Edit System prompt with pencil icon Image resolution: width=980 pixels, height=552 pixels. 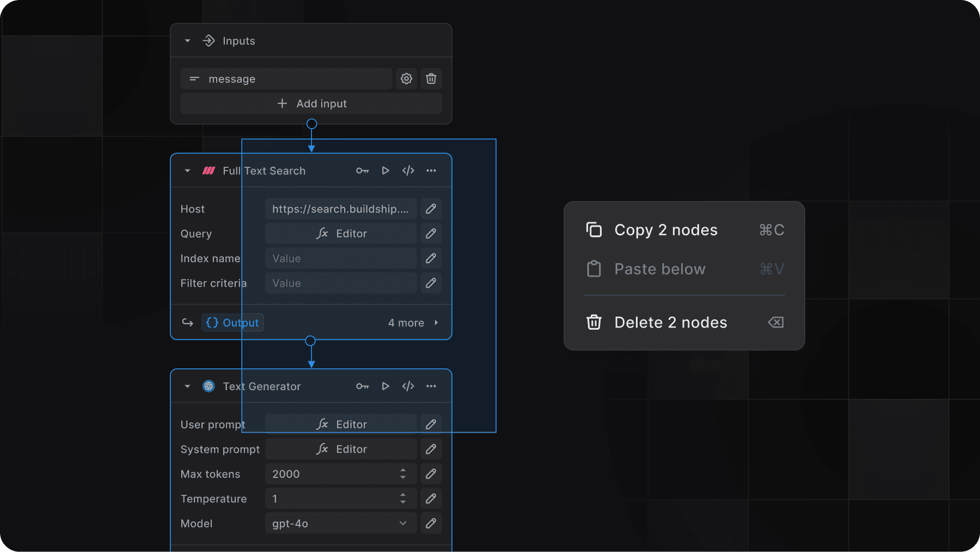(431, 450)
